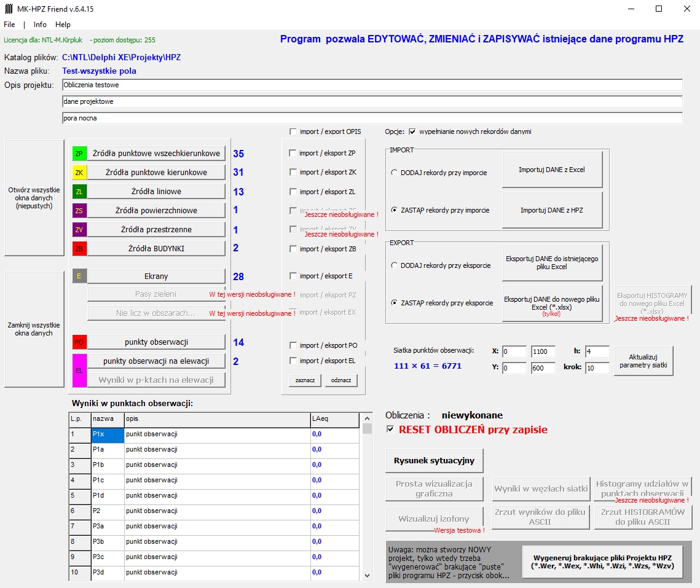Enable import / eksport ZP checkbox
Screen dimensions: 700x588
[x=293, y=154]
